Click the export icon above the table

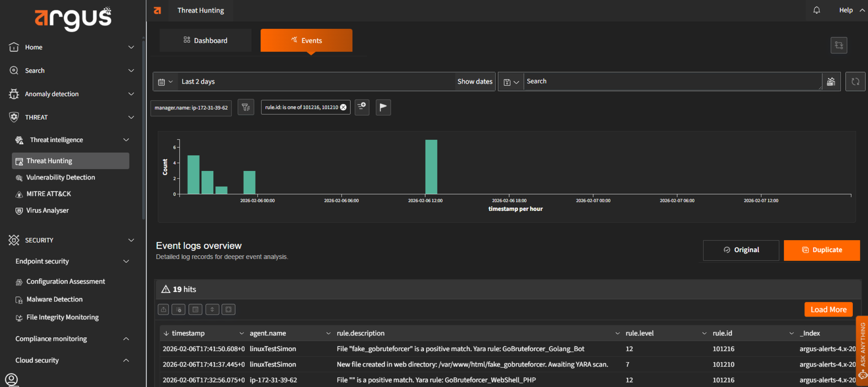(x=163, y=309)
